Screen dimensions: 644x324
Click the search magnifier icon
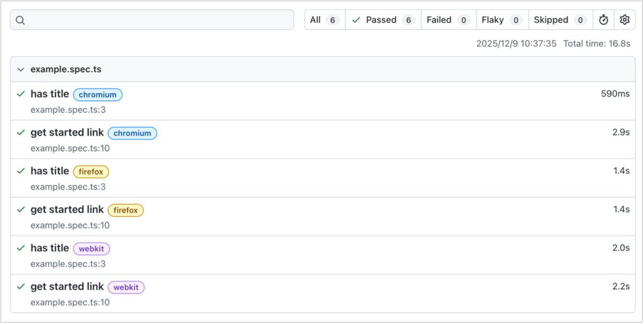(20, 20)
